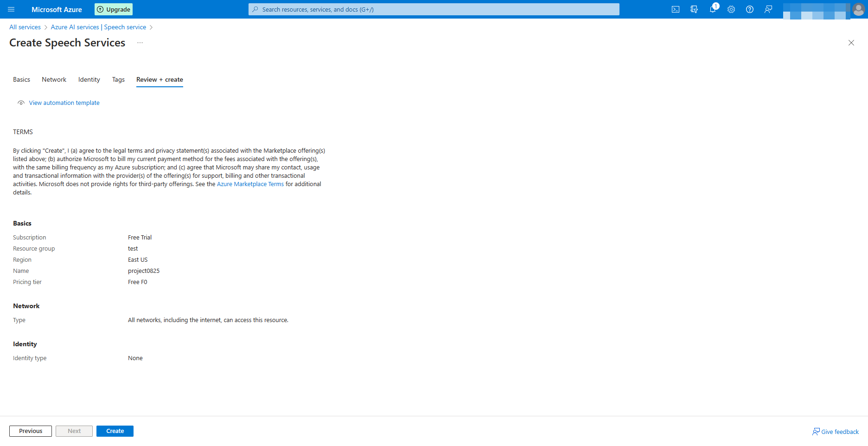Click the Subscription label
The width and height of the screenshot is (868, 446).
(30, 238)
